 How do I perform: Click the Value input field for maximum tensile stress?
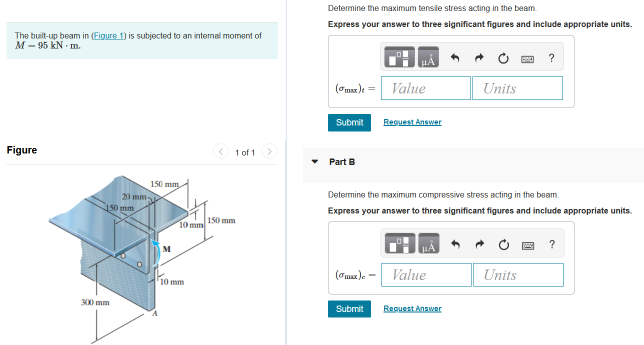pos(425,88)
